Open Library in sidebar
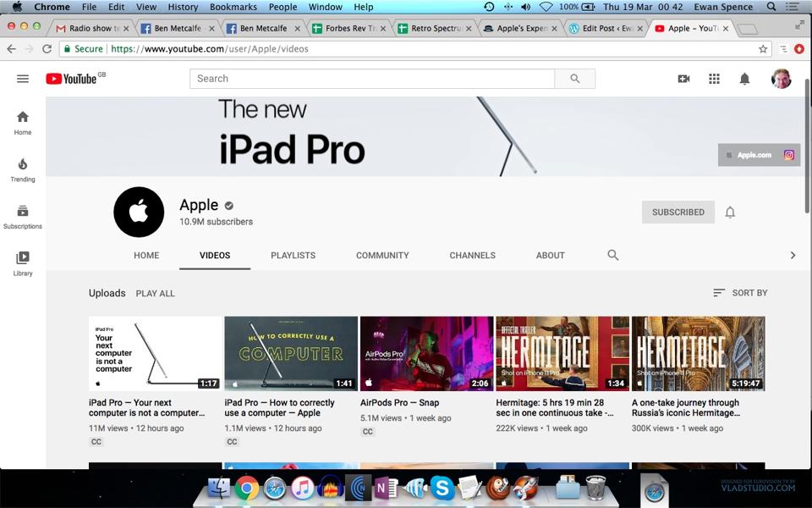The height and width of the screenshot is (508, 812). [22, 264]
